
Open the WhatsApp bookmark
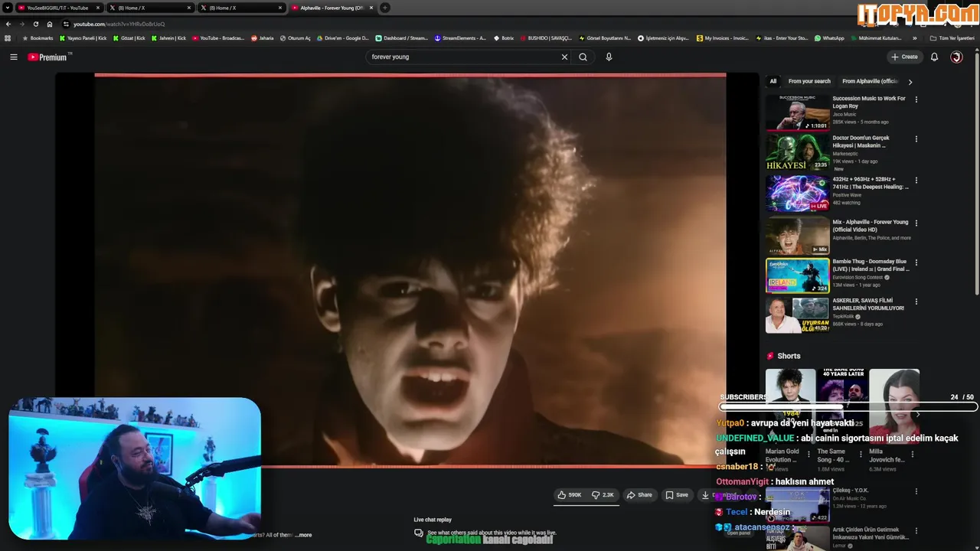pos(829,37)
